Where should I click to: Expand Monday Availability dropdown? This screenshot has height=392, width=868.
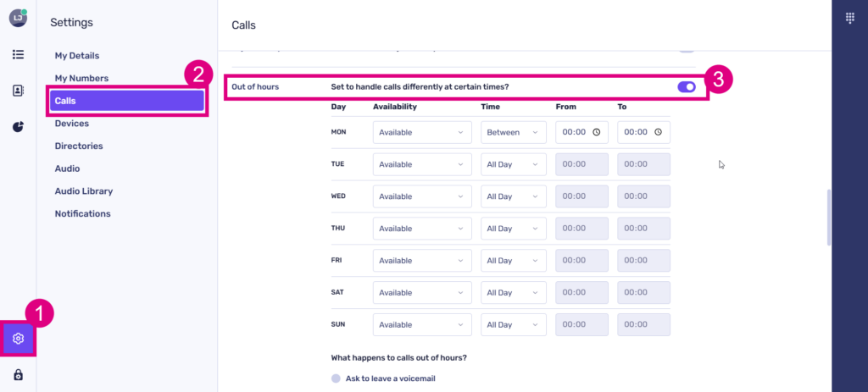[x=421, y=132]
